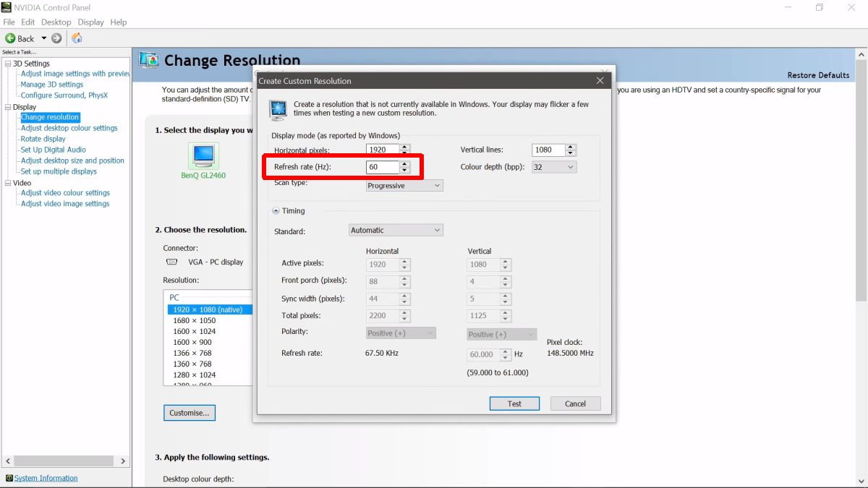Click the green Back navigation icon

[x=9, y=38]
